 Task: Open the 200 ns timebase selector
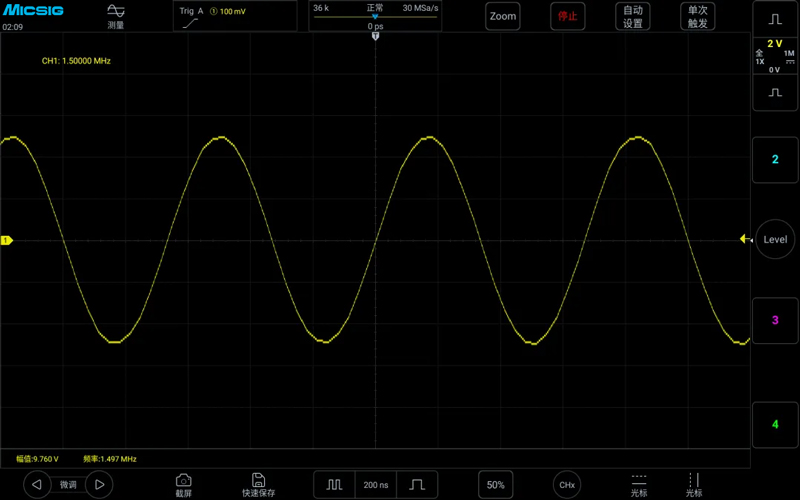point(376,485)
